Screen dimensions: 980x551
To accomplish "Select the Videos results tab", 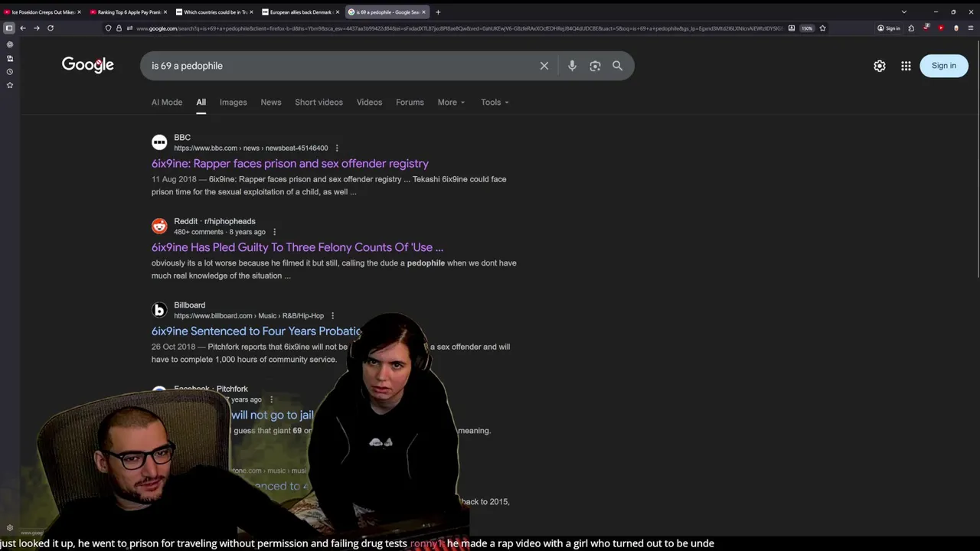I will click(369, 102).
